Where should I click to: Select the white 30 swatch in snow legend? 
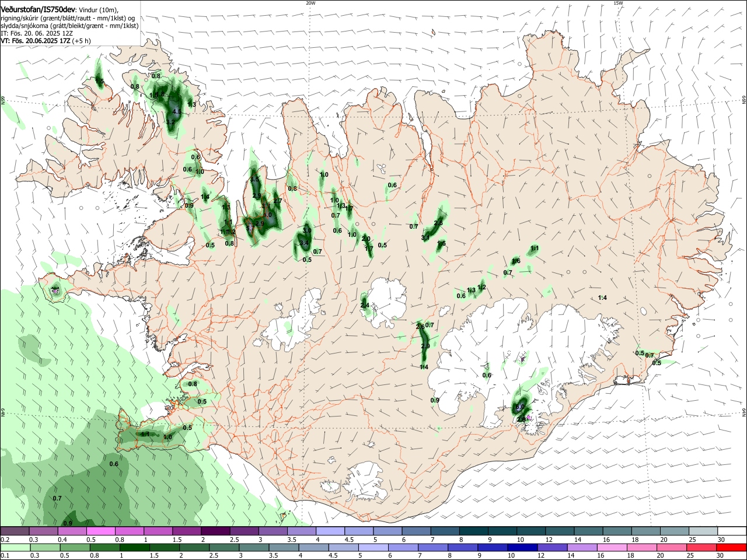pyautogui.click(x=733, y=531)
